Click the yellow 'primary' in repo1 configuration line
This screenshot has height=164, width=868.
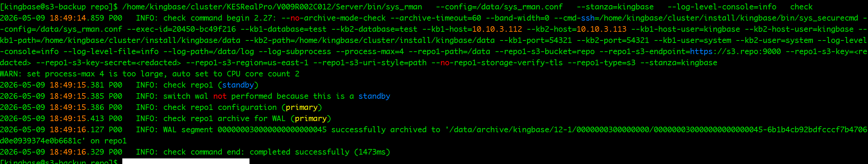pos(302,107)
